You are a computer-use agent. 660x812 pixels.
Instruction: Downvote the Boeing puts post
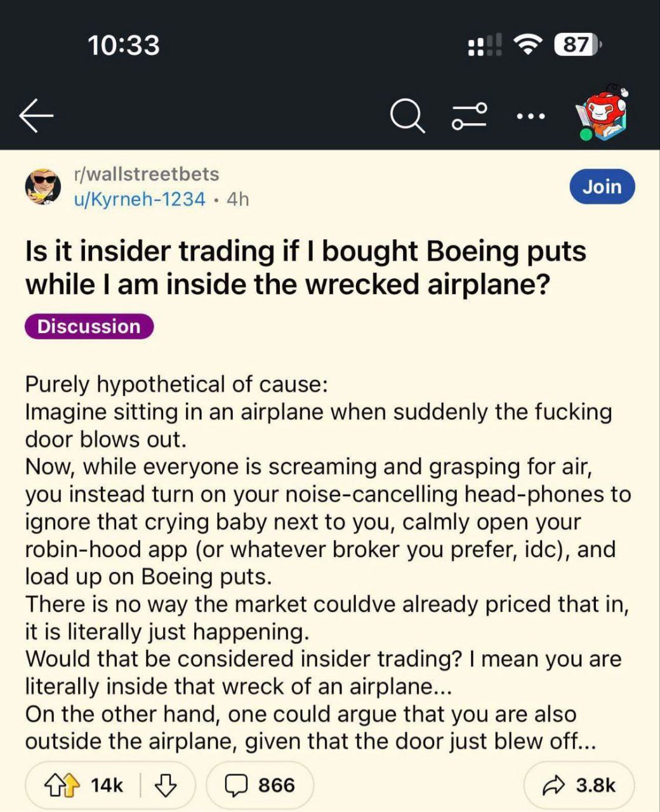pyautogui.click(x=166, y=785)
